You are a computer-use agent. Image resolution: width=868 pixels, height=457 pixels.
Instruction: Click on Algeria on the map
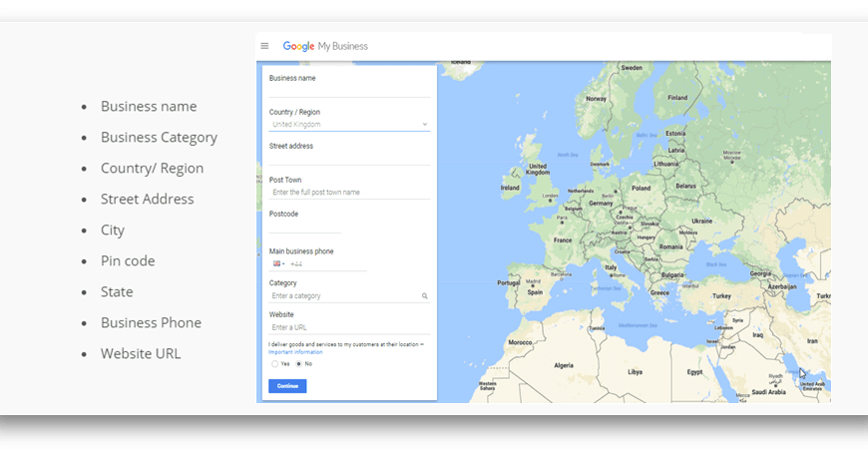pyautogui.click(x=564, y=364)
